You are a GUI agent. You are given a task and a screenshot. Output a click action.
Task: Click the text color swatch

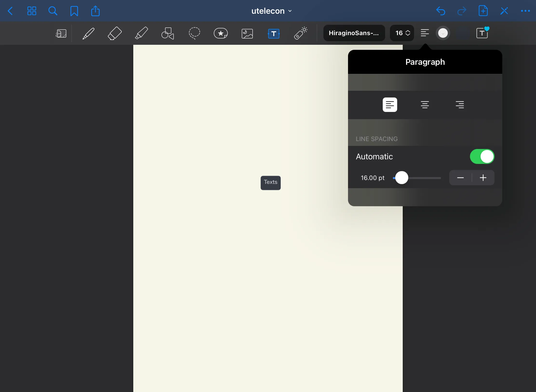coord(443,33)
